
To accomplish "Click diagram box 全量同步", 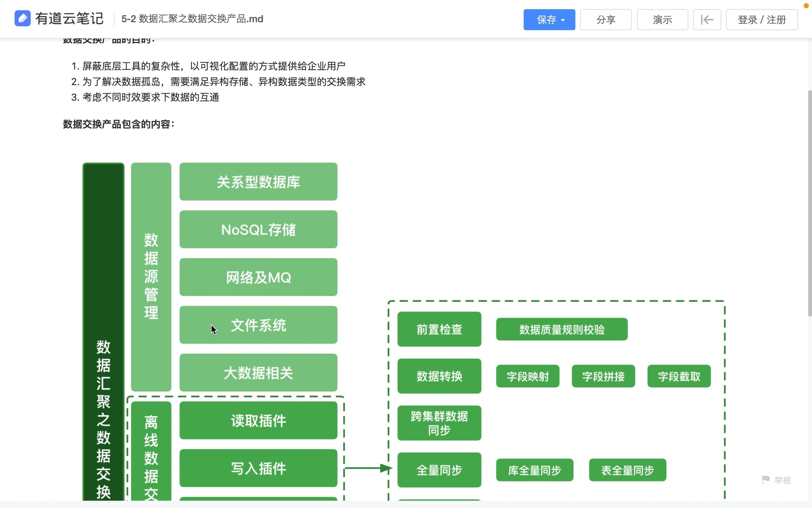I will (439, 470).
